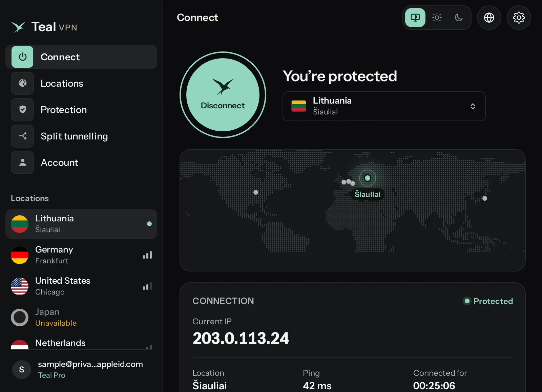Select the system theme monitor icon
Screen dimensions: 542x392
415,18
